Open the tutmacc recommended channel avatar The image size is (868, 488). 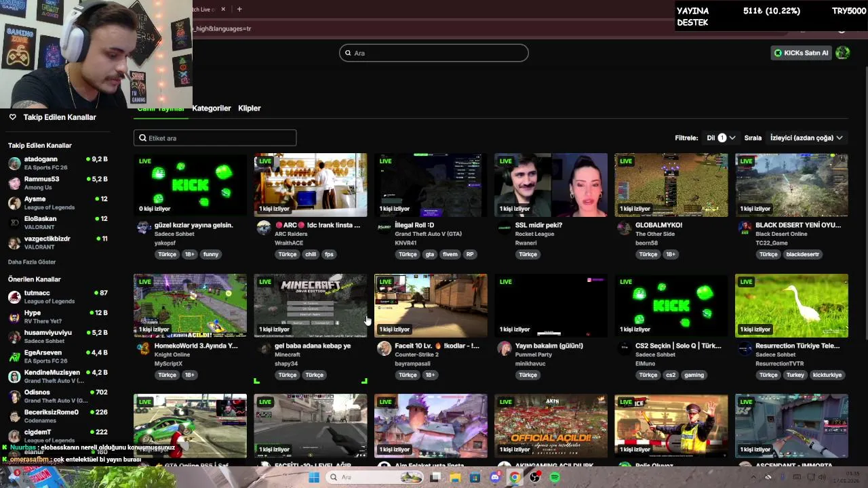coord(14,297)
